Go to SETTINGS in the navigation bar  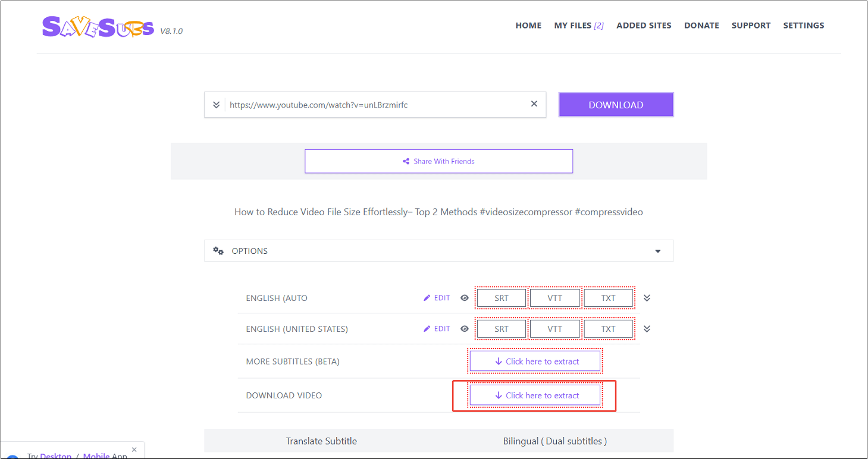pos(804,25)
